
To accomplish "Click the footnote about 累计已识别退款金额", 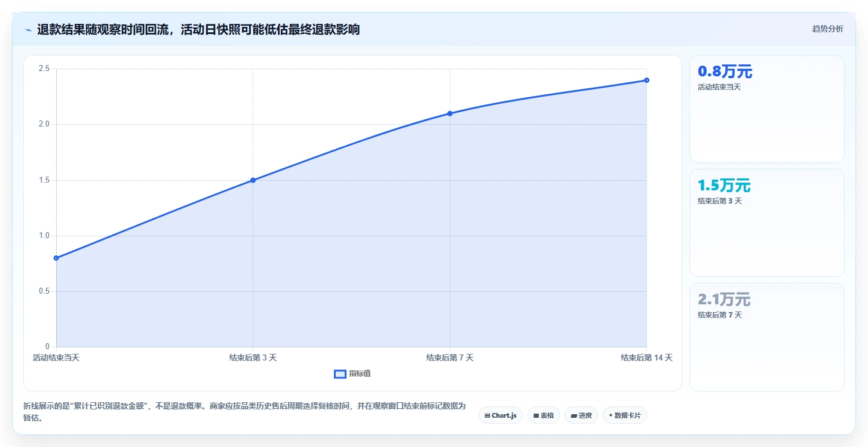I will click(x=244, y=412).
